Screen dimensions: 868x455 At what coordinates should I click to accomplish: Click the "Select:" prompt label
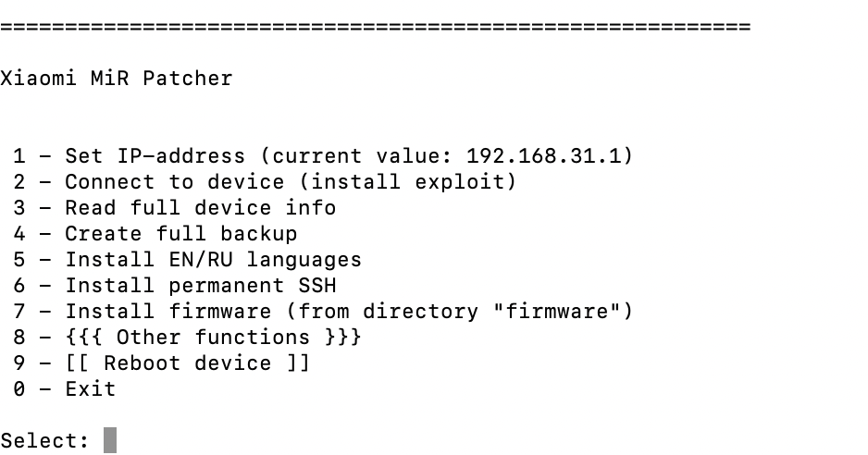click(44, 439)
